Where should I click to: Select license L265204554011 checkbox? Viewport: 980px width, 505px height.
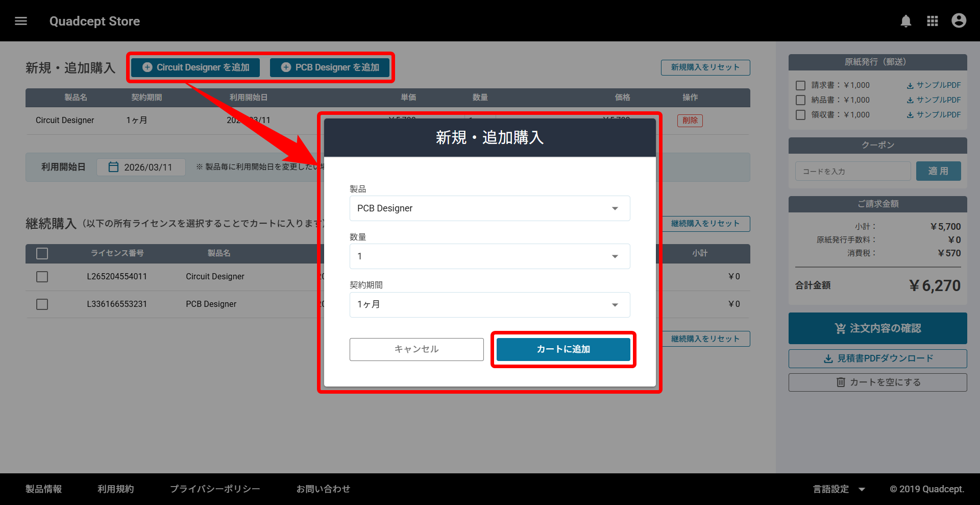point(42,277)
